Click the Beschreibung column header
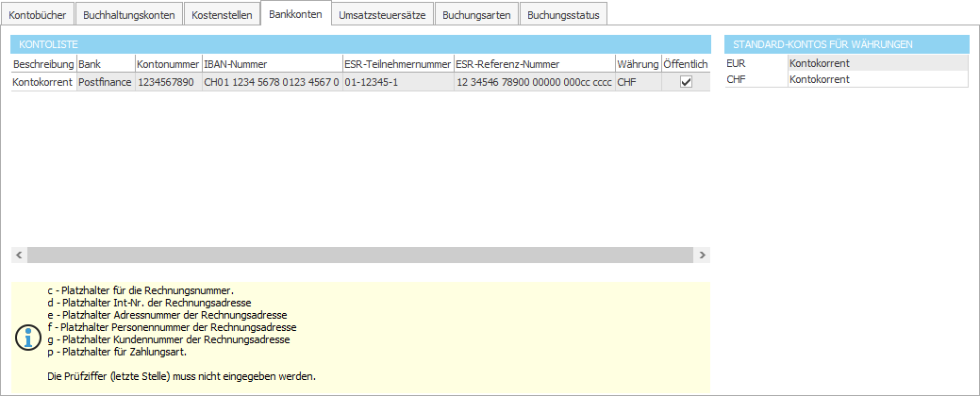The width and height of the screenshot is (980, 396). (42, 64)
